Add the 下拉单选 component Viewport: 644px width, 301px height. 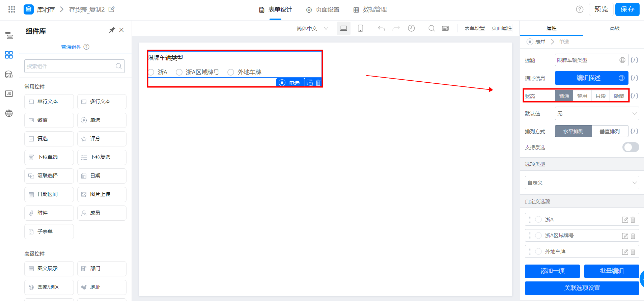tap(49, 157)
